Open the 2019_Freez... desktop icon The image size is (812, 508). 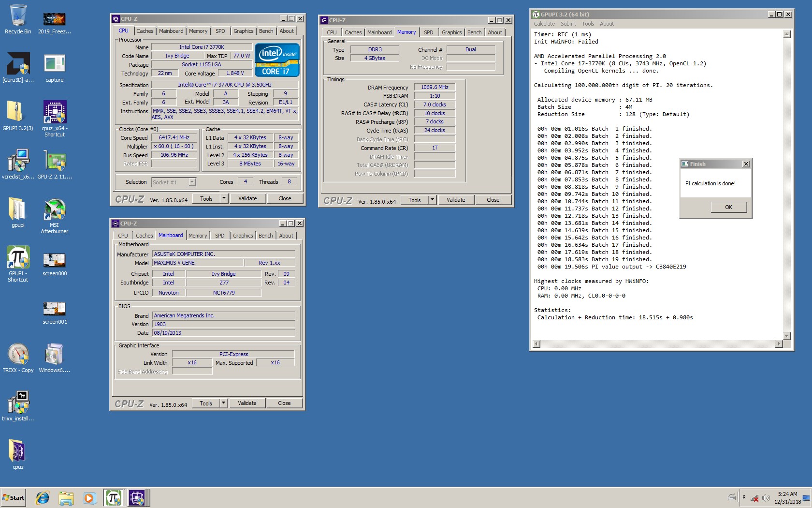point(54,23)
